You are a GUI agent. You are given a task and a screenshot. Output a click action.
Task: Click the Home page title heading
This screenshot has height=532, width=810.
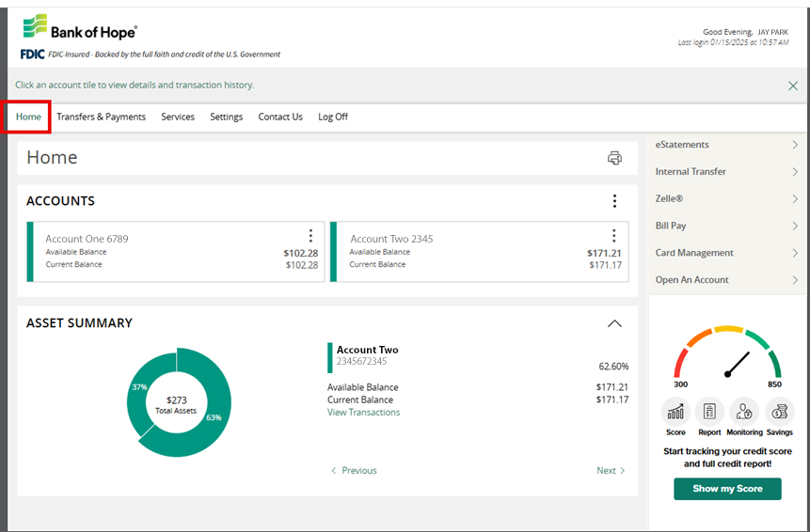click(x=52, y=157)
